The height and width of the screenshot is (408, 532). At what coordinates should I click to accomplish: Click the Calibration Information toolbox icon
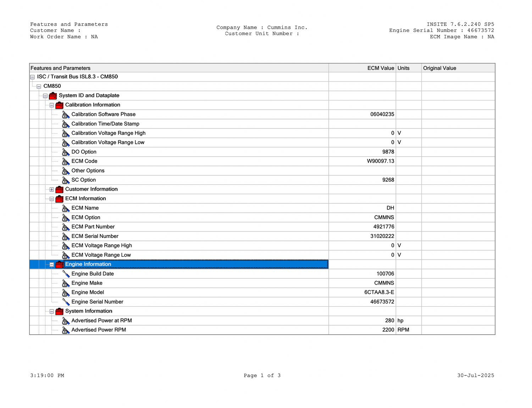click(x=59, y=105)
